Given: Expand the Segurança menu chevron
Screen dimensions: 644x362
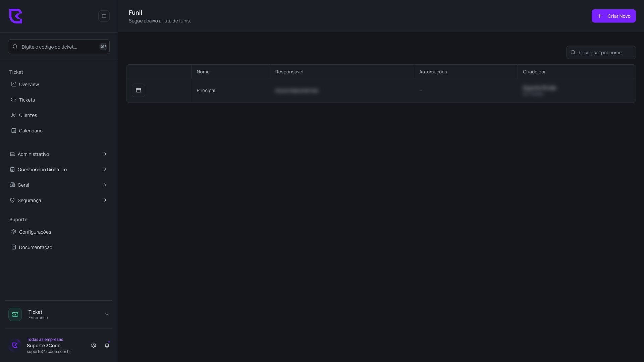Looking at the screenshot, I should point(105,200).
